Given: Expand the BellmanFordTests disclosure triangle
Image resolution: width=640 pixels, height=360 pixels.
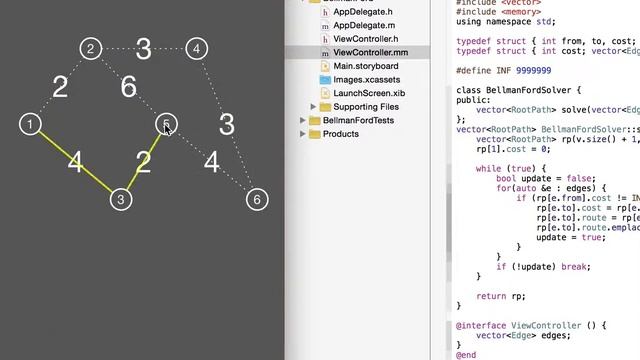Looking at the screenshot, I should pos(302,120).
